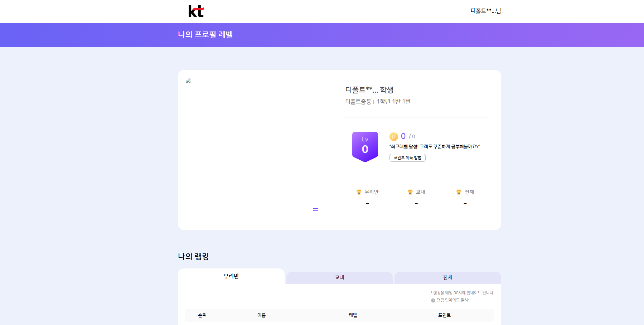Screen dimensions: 644x325
Task: Click the purple swap arrows icon
Action: click(x=315, y=209)
